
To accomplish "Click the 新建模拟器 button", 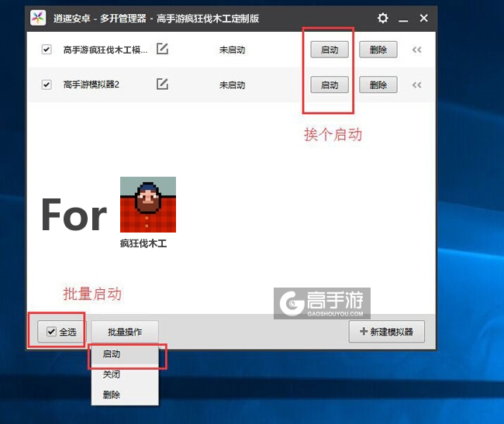I will coord(387,332).
